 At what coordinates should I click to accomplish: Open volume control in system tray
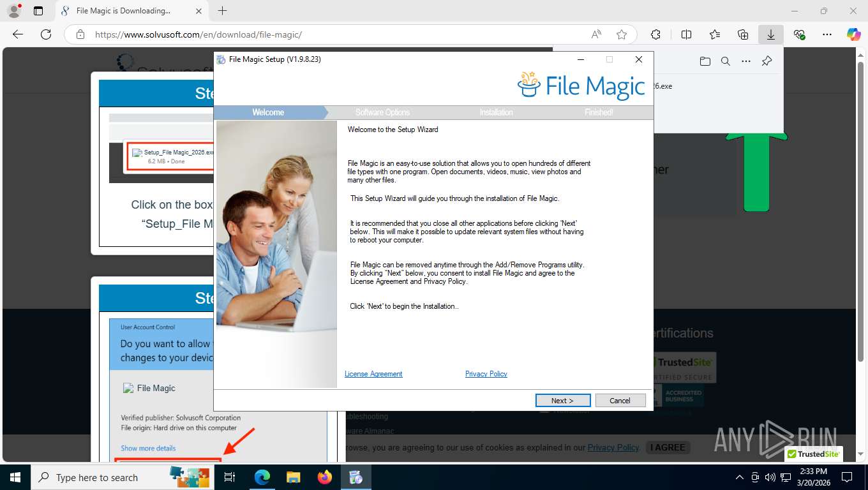[770, 477]
